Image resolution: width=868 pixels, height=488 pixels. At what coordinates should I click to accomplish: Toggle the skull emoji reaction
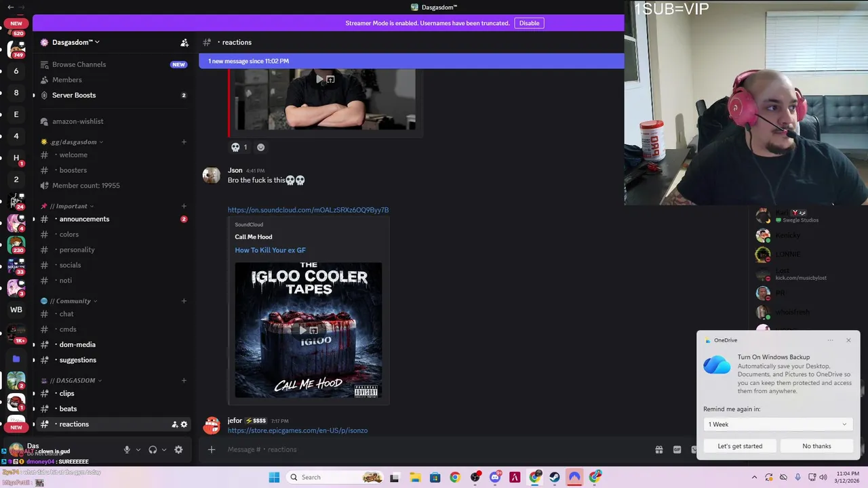239,147
